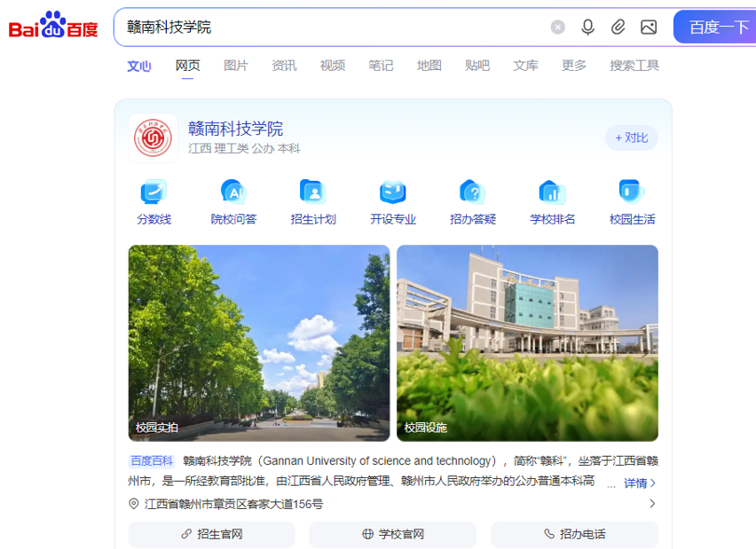Open 详情 link for full description
The image size is (756, 549).
[x=640, y=483]
